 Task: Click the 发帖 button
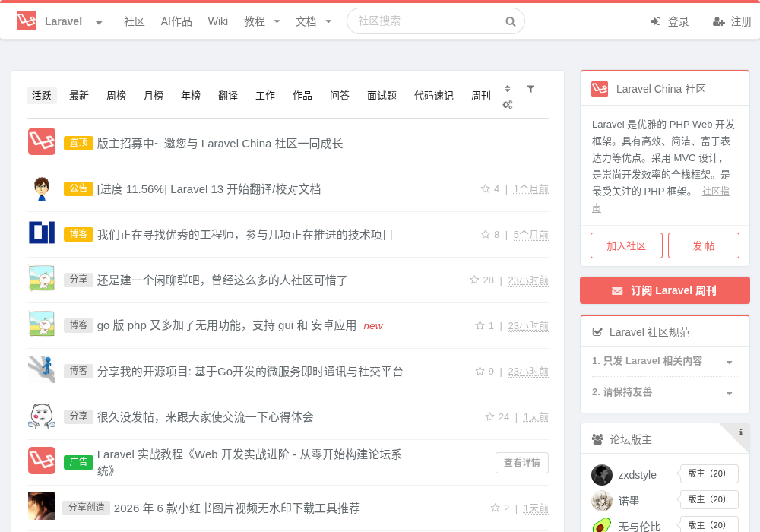[703, 245]
